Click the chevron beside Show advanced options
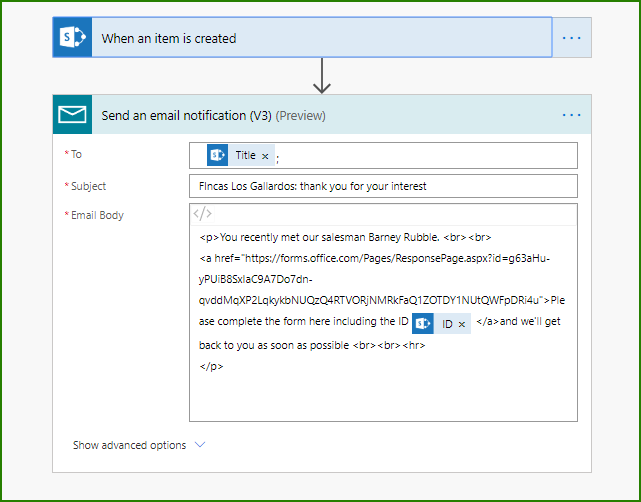Image resolution: width=641 pixels, height=502 pixels. [200, 444]
